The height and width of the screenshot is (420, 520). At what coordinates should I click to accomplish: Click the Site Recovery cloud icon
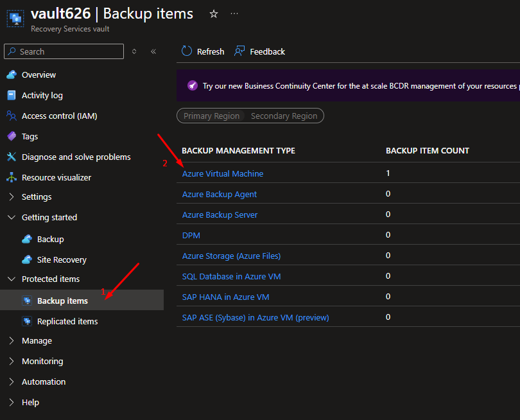[x=27, y=259]
